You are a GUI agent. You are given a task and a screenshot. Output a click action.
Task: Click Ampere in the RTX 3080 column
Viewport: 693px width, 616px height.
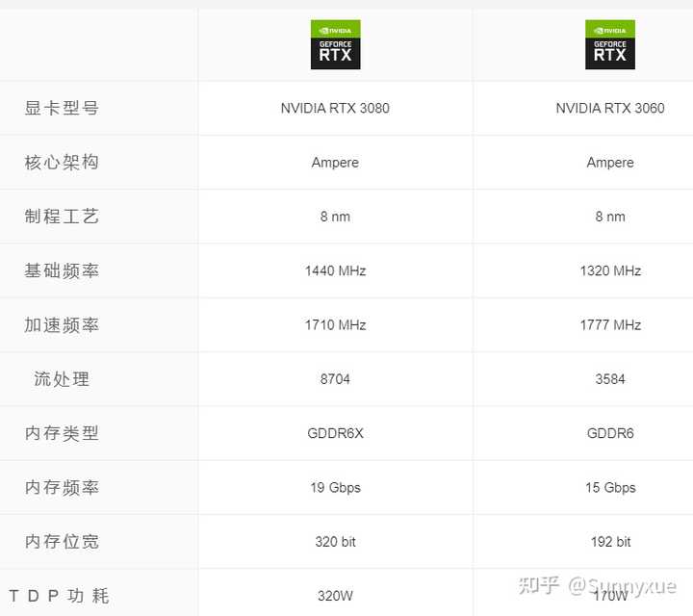[335, 163]
